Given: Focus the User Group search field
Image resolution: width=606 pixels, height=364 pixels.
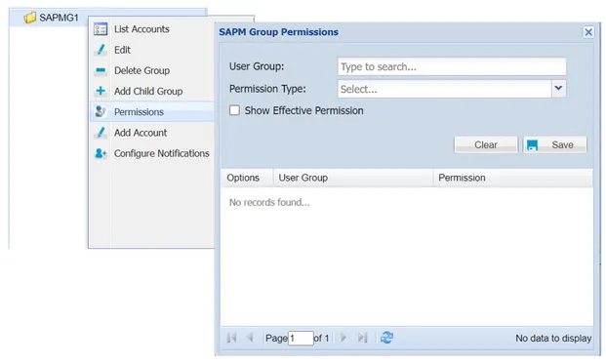Looking at the screenshot, I should coord(452,66).
